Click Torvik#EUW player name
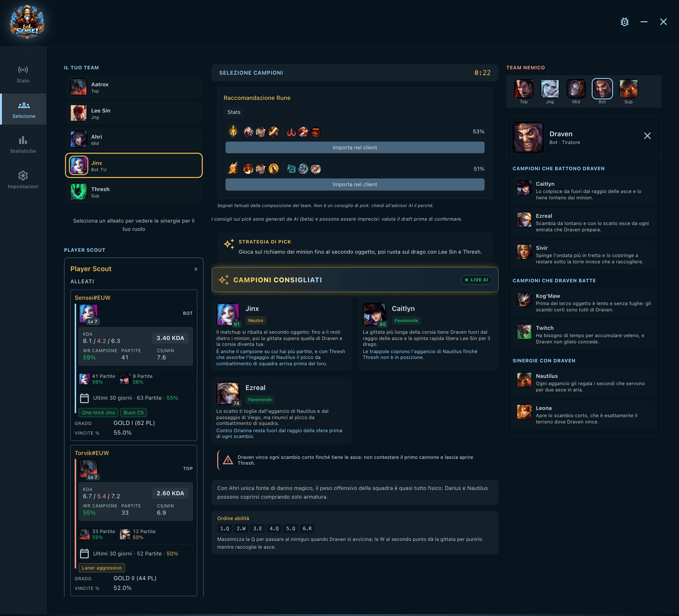Screen dimensions: 679x616 92,453
